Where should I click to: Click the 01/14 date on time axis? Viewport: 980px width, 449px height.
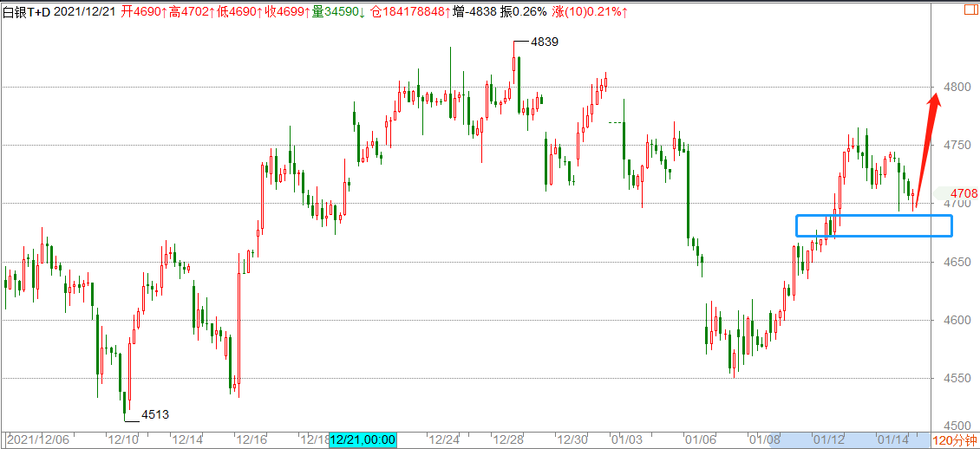pyautogui.click(x=892, y=439)
